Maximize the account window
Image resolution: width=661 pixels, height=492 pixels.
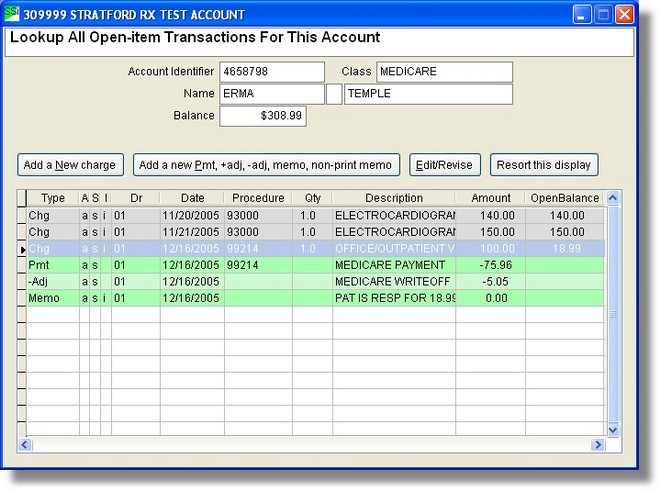coord(603,14)
